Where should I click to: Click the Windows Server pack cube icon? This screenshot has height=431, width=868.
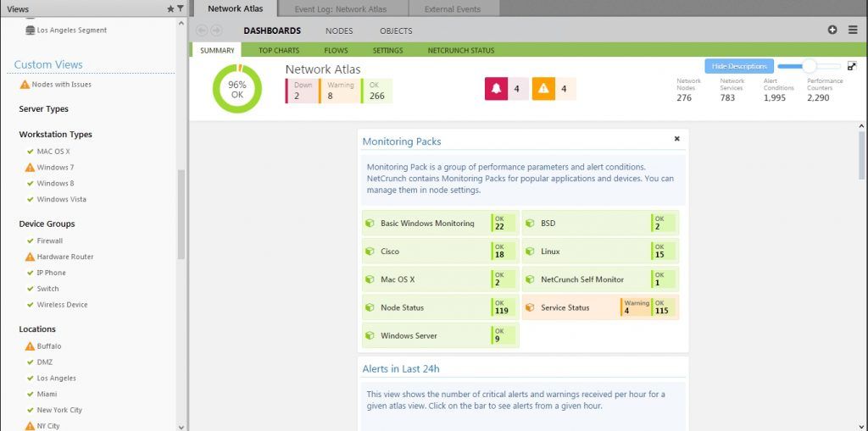370,336
